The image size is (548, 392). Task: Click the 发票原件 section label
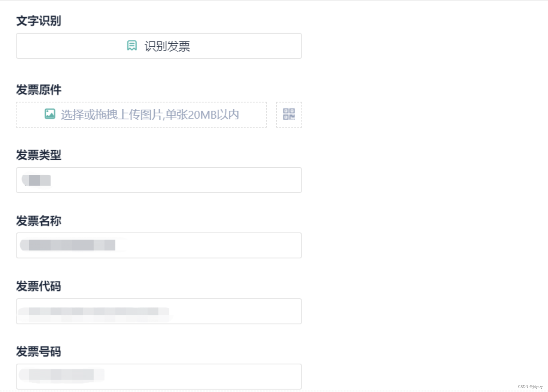click(x=39, y=90)
